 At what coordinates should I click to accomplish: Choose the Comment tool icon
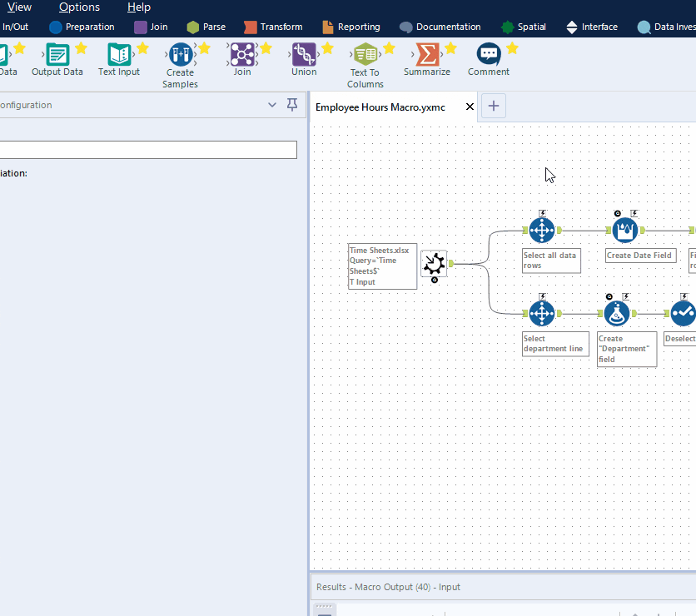(489, 55)
